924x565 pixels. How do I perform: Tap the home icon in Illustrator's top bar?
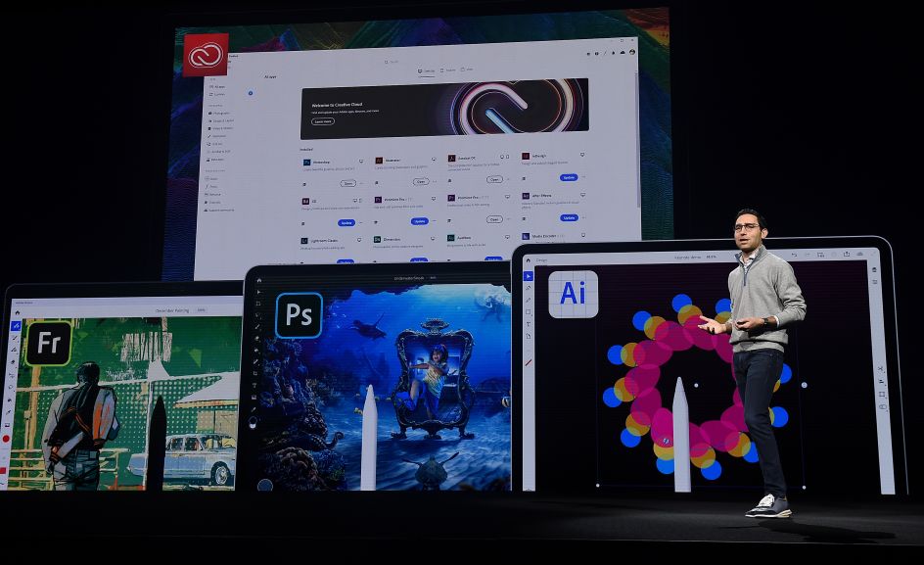coord(529,259)
